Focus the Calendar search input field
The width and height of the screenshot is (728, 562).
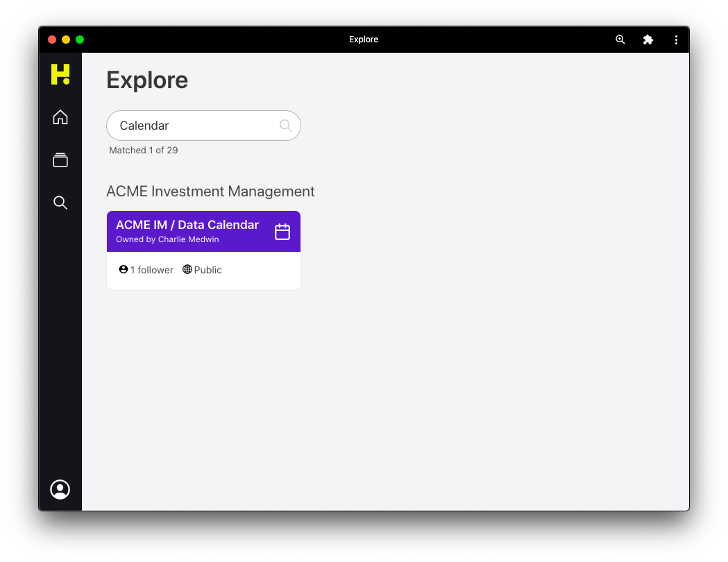pyautogui.click(x=204, y=126)
